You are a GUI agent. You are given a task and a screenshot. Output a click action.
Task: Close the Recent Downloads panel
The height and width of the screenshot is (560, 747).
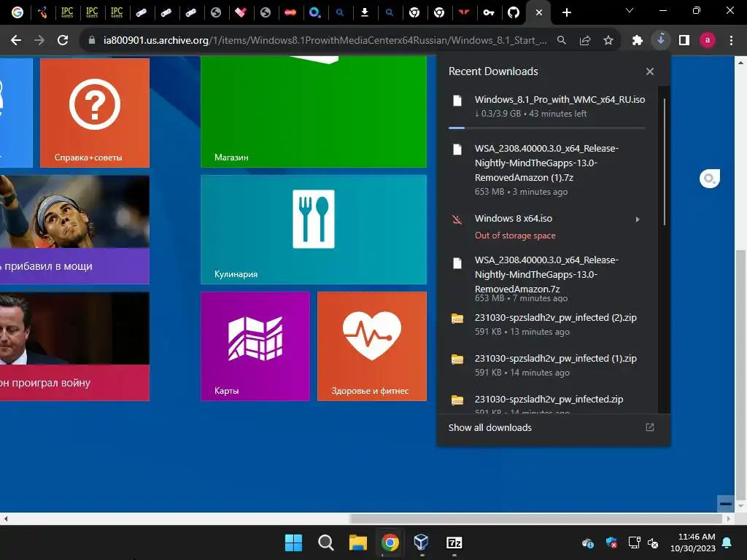[650, 71]
